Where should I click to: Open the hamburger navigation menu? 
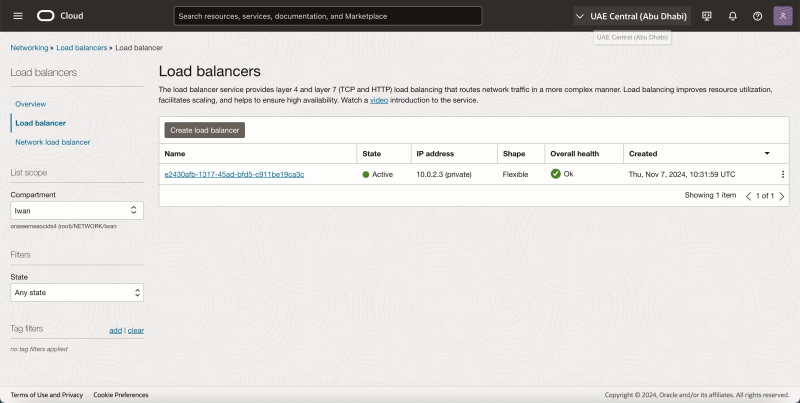click(x=17, y=16)
